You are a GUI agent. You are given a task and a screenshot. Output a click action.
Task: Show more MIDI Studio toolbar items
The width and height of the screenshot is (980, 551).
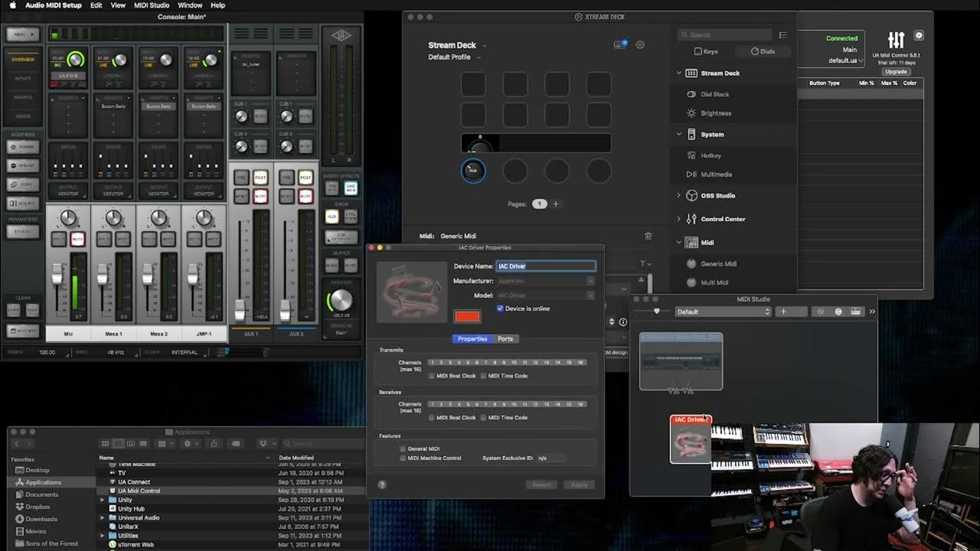tap(872, 311)
